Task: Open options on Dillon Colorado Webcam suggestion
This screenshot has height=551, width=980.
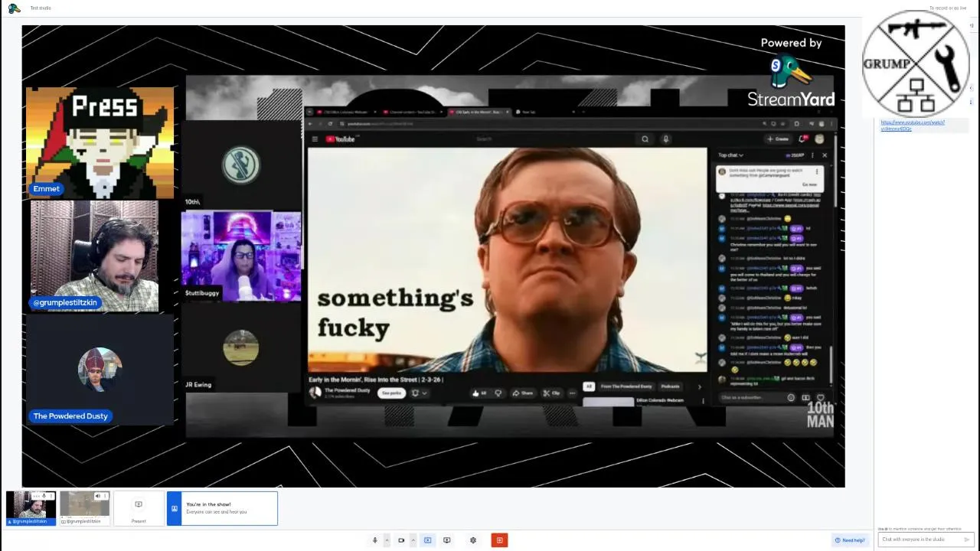Action: [x=703, y=400]
